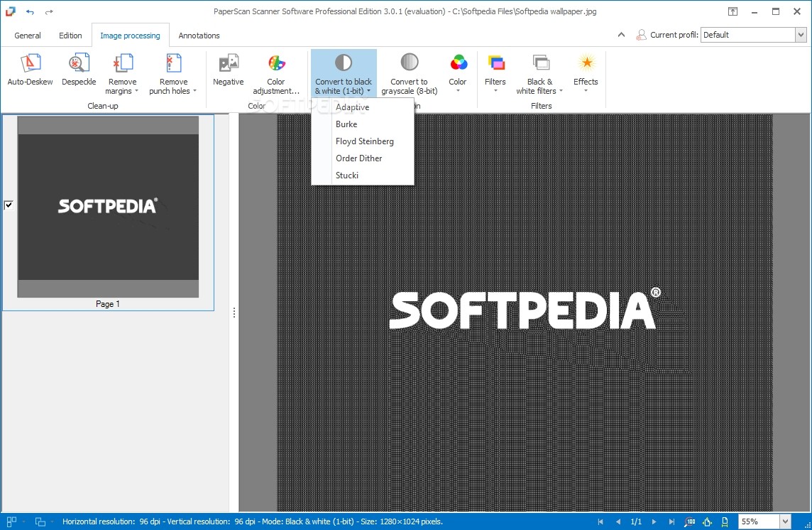Expand the Color dropdown arrow
Viewport: 812px width, 530px height.
click(458, 91)
